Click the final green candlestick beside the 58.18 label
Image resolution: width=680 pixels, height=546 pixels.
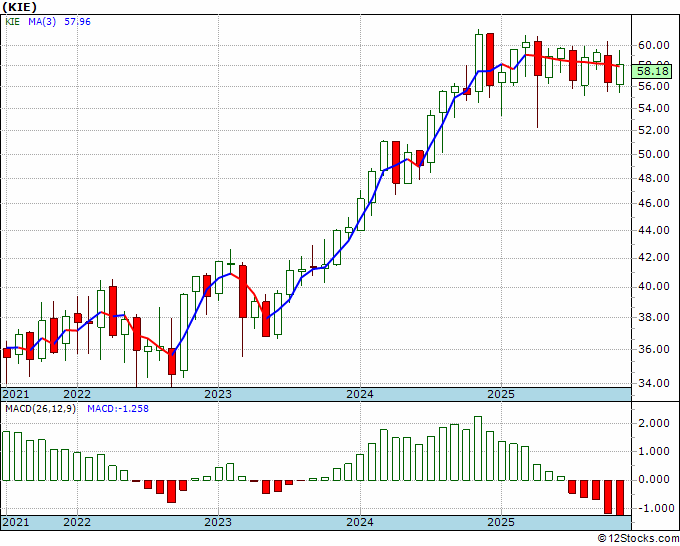pyautogui.click(x=620, y=74)
